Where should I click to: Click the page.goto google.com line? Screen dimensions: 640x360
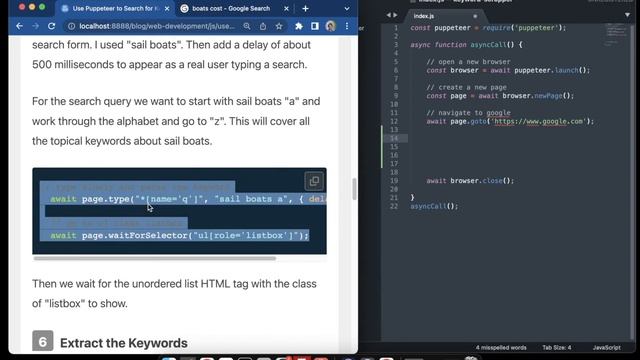click(510, 121)
